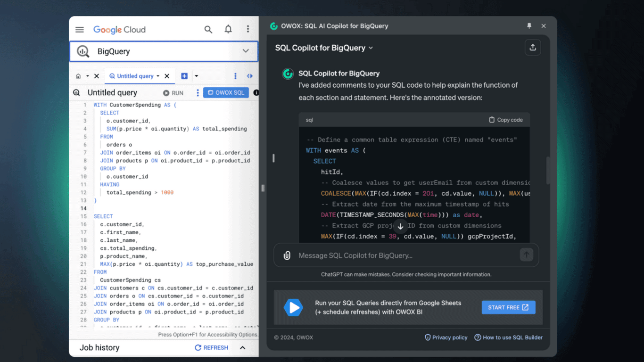Open the dropdown beside the new tab button
This screenshot has height=362, width=644.
pyautogui.click(x=196, y=76)
